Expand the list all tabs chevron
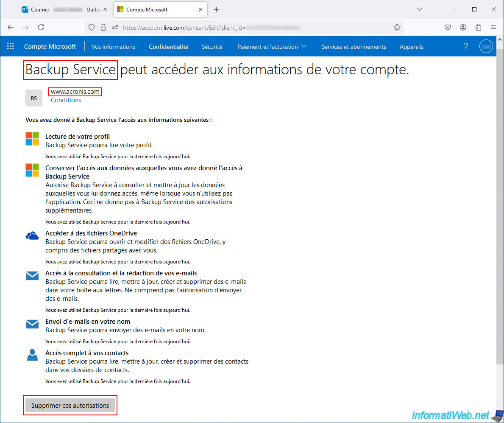This screenshot has width=504, height=423. click(420, 9)
